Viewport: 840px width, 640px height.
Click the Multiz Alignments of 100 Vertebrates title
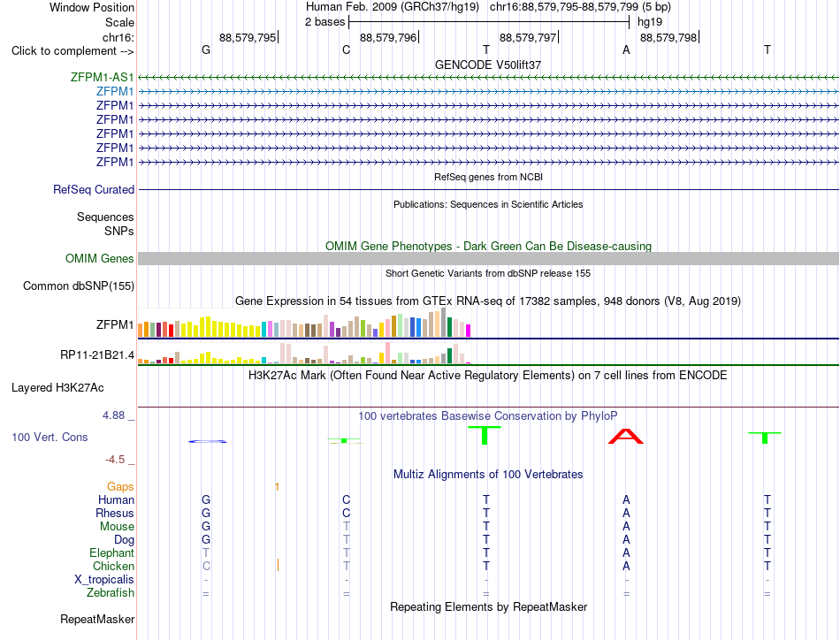pos(488,474)
